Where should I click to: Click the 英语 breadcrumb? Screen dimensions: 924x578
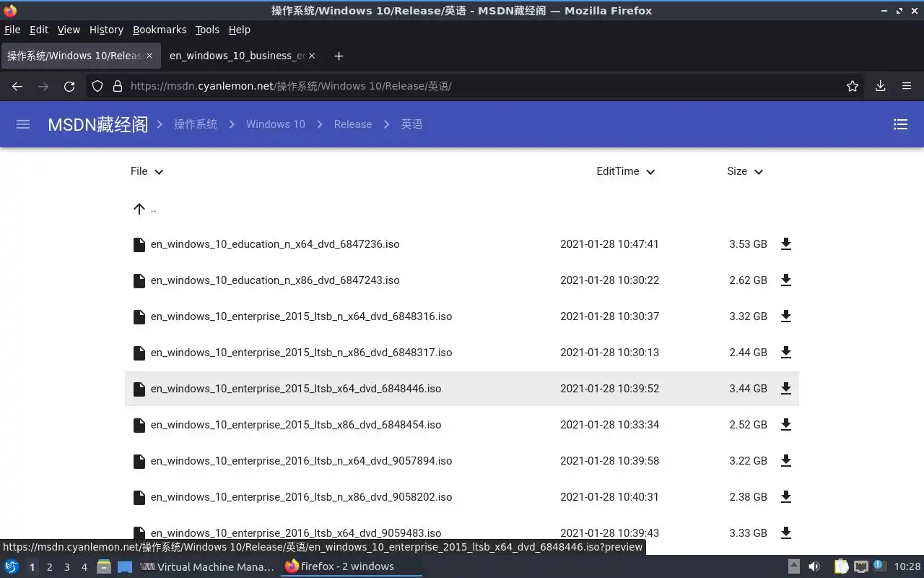point(412,124)
